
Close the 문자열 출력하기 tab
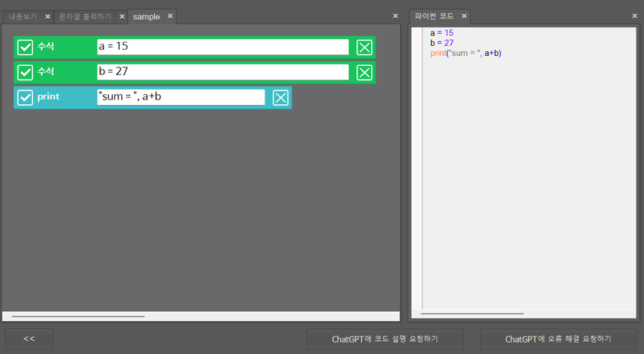coord(122,16)
